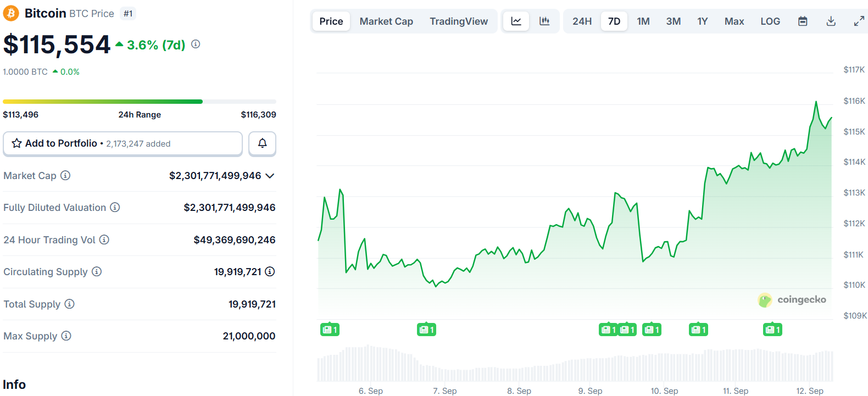Select the 24H time range

582,21
